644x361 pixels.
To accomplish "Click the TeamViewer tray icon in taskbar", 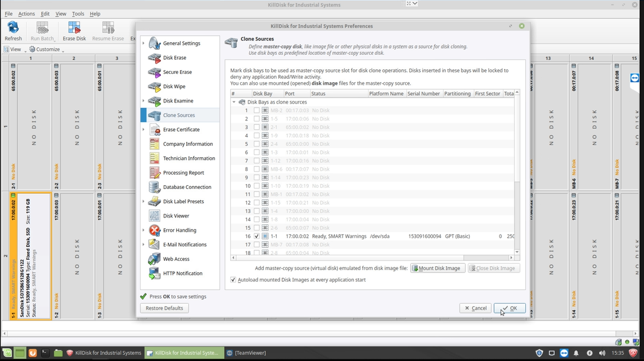I will [x=564, y=353].
